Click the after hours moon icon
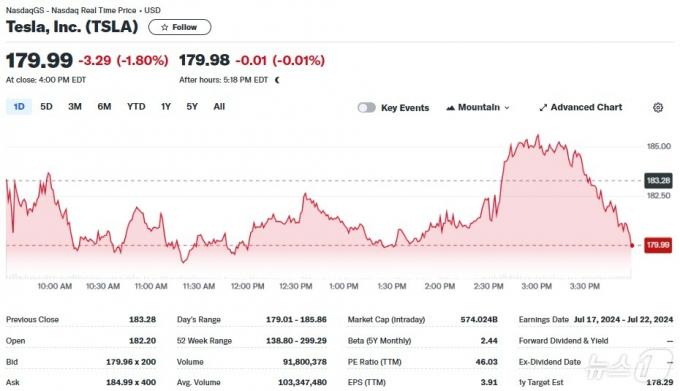Screen dimensions: 680x391 click(x=277, y=80)
